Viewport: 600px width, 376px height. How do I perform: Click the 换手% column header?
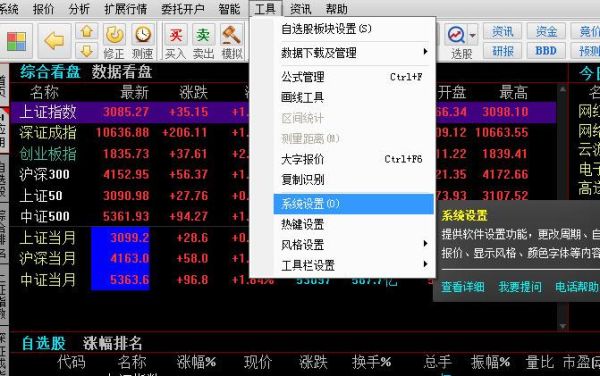click(372, 362)
